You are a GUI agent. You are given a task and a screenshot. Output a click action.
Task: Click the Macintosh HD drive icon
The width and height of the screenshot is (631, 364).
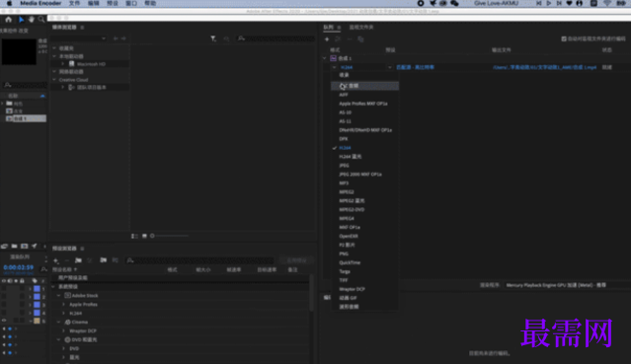tap(72, 63)
